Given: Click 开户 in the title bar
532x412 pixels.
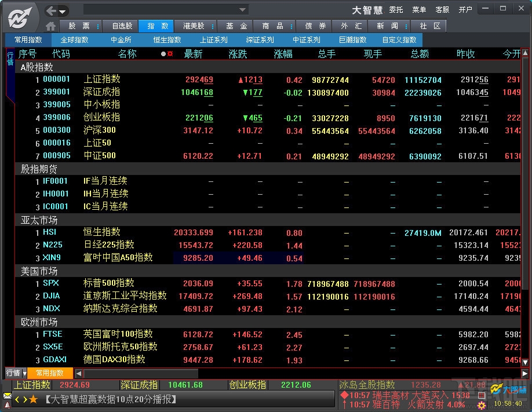Looking at the screenshot, I should tap(465, 10).
